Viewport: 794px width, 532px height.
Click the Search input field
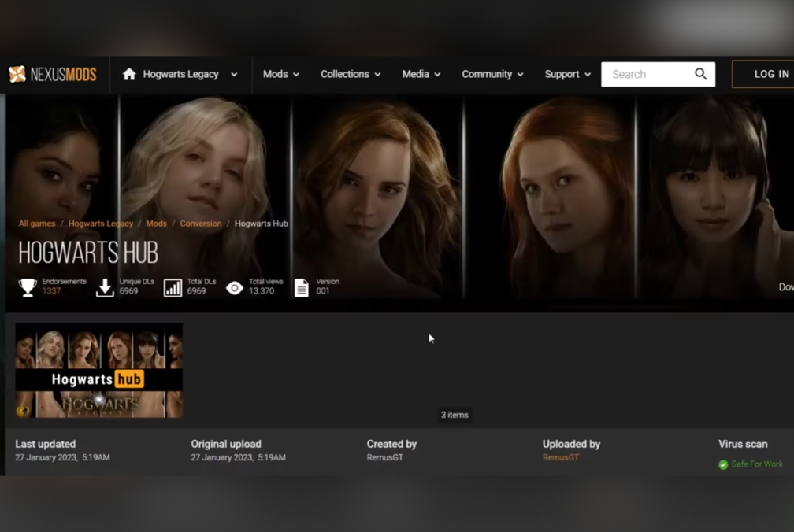coord(659,74)
